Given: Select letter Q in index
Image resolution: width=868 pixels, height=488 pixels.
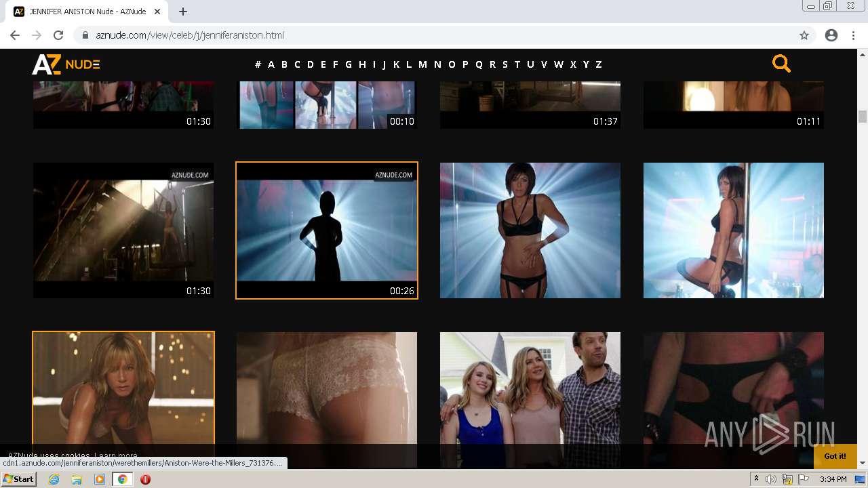Looking at the screenshot, I should 479,64.
